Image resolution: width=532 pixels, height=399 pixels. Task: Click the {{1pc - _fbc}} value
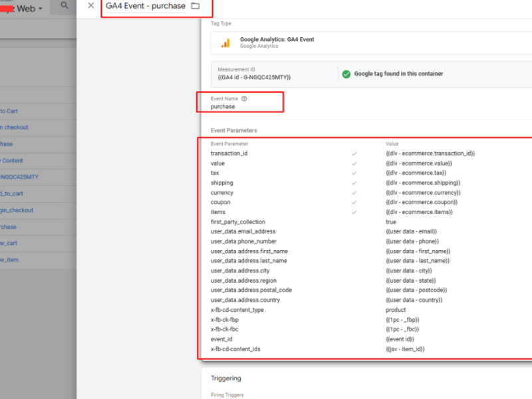pos(402,329)
